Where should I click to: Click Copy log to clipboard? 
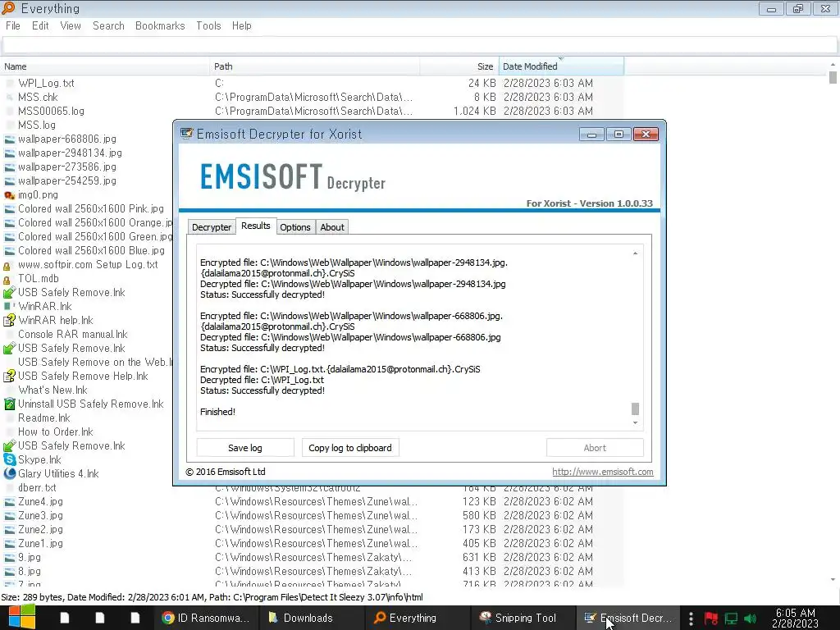pyautogui.click(x=350, y=448)
